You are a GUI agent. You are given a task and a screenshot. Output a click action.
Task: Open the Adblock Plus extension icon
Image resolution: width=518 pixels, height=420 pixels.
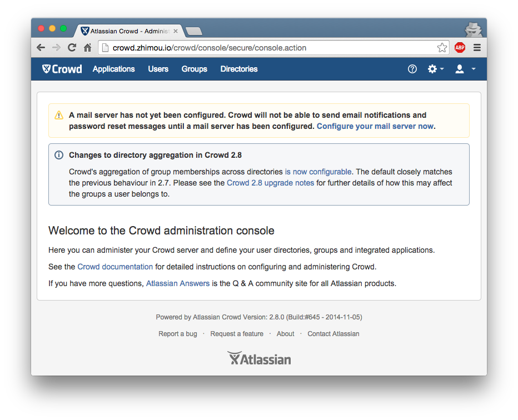point(460,48)
